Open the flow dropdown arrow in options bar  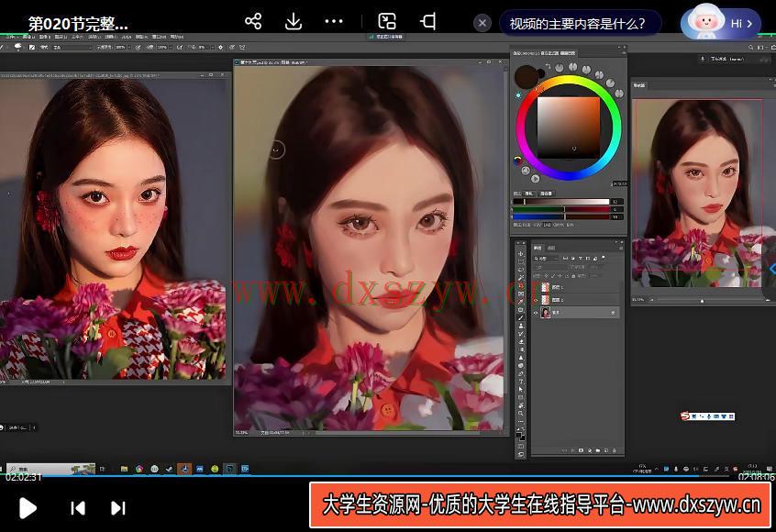(x=171, y=47)
